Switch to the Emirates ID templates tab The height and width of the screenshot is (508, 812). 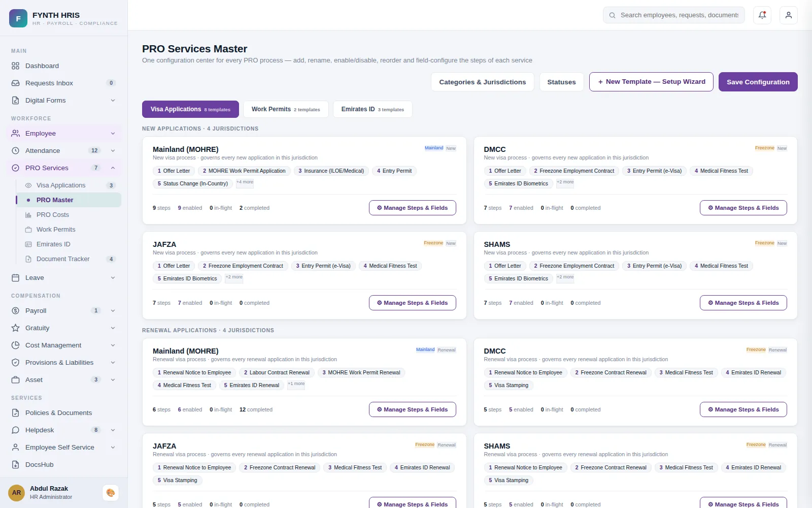[373, 109]
